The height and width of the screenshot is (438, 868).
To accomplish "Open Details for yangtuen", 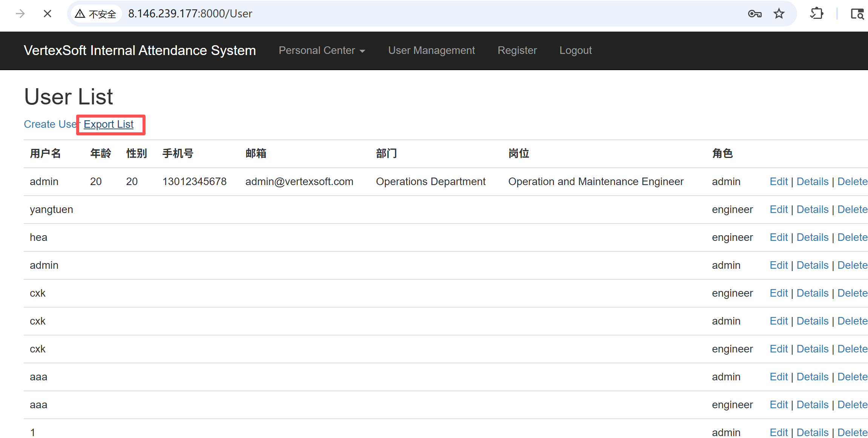I will coord(813,209).
